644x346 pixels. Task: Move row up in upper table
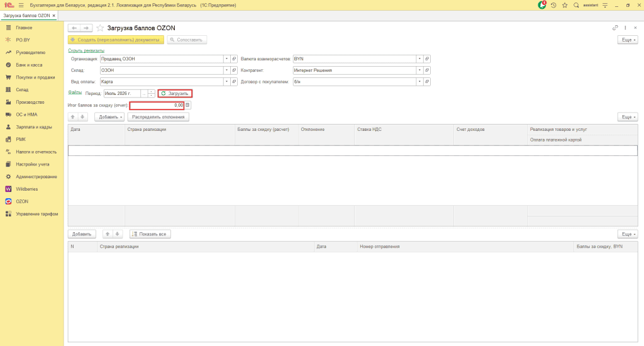pos(73,117)
